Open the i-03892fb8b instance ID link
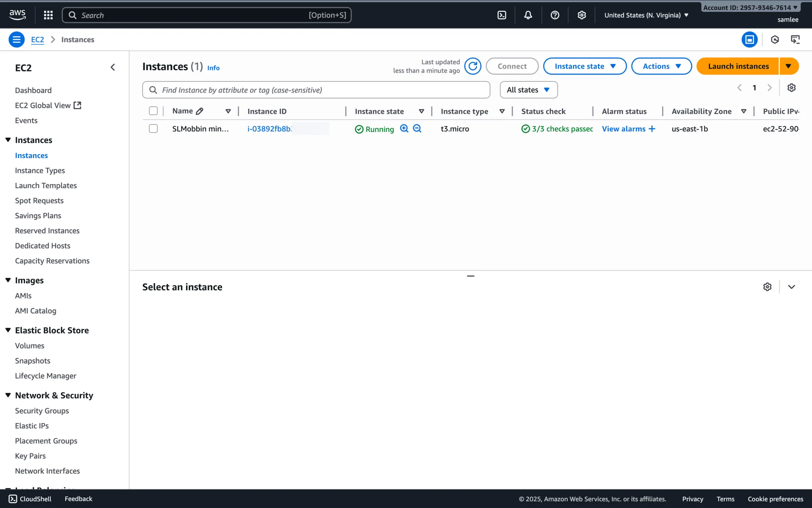Screen dimensions: 812x508 click(x=269, y=129)
